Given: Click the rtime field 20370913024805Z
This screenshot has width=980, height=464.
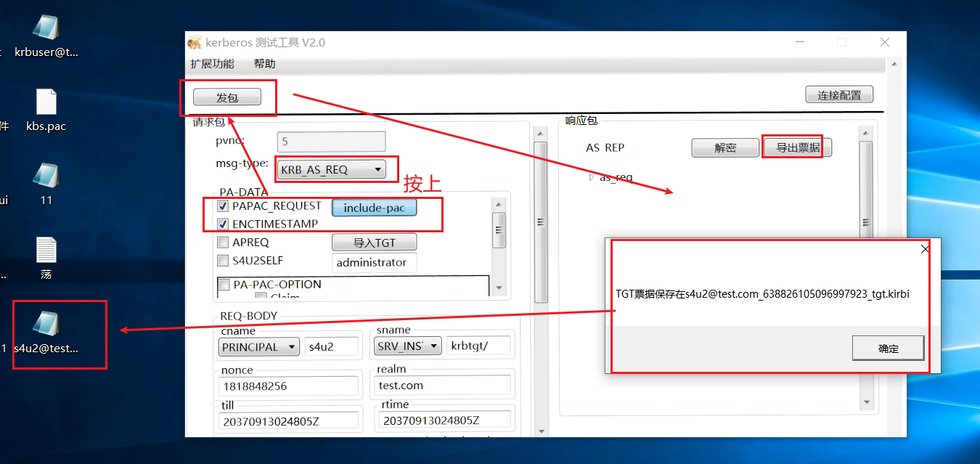Looking at the screenshot, I should point(446,420).
